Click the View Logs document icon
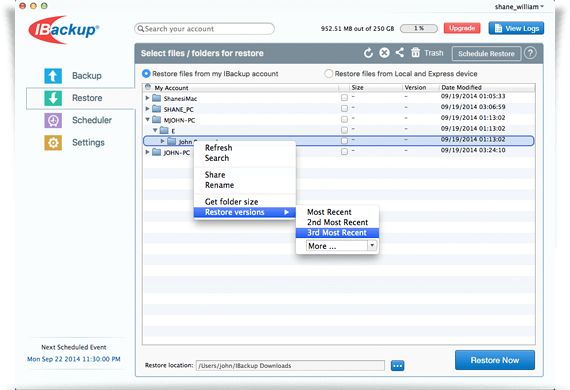This screenshot has height=390, width=570. pyautogui.click(x=498, y=28)
